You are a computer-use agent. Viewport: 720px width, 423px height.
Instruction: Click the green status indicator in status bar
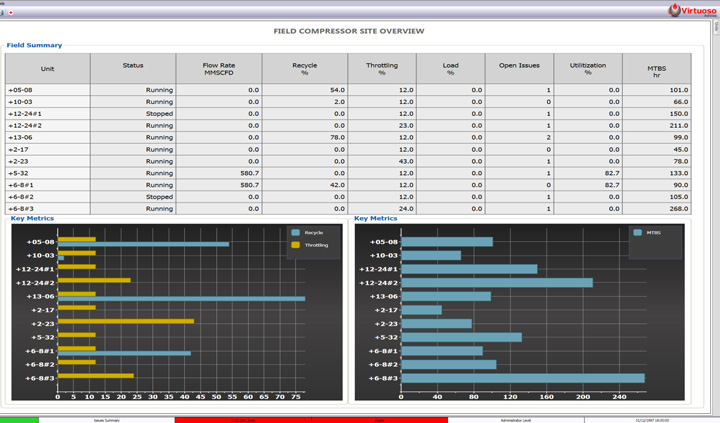click(x=19, y=420)
